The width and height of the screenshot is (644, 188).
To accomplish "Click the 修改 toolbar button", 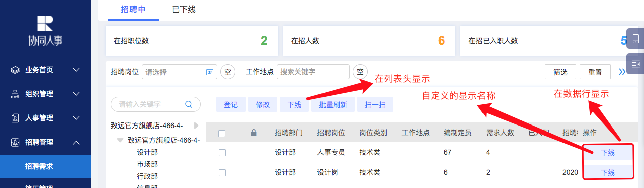I will (x=263, y=105).
